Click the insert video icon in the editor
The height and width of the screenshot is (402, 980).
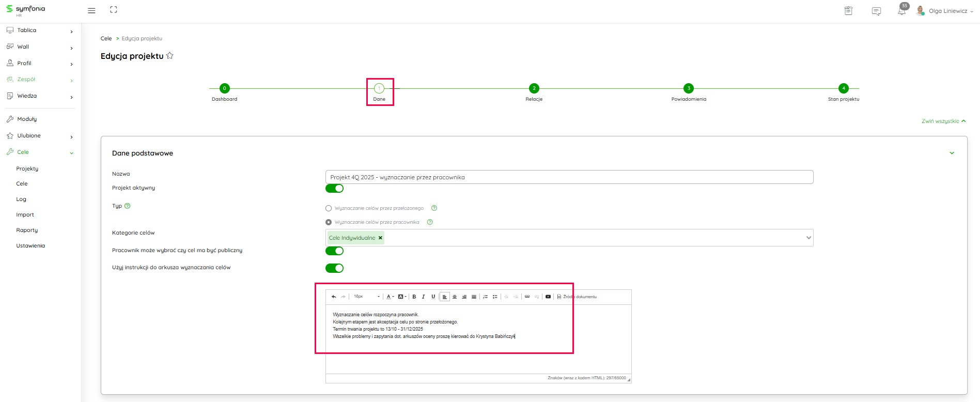[548, 297]
